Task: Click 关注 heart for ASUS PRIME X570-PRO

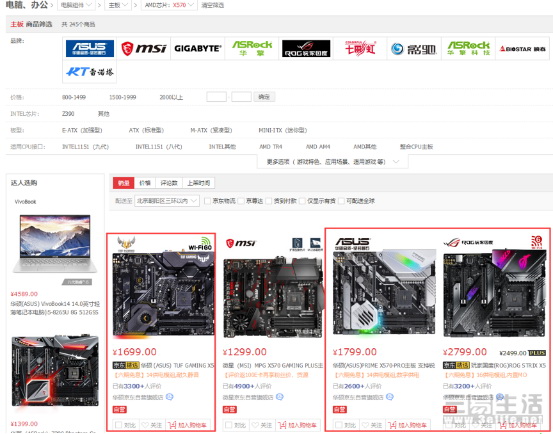Action: (x=372, y=425)
